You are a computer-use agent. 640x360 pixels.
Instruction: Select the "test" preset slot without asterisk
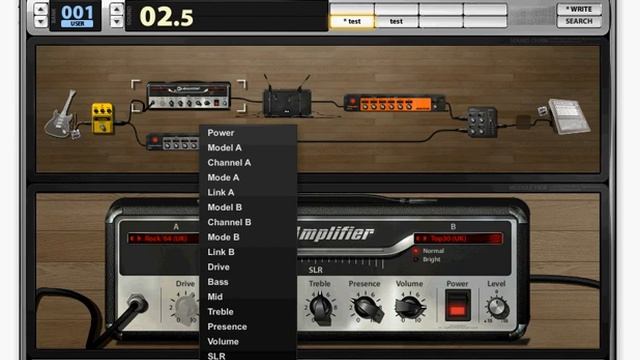[x=396, y=21]
